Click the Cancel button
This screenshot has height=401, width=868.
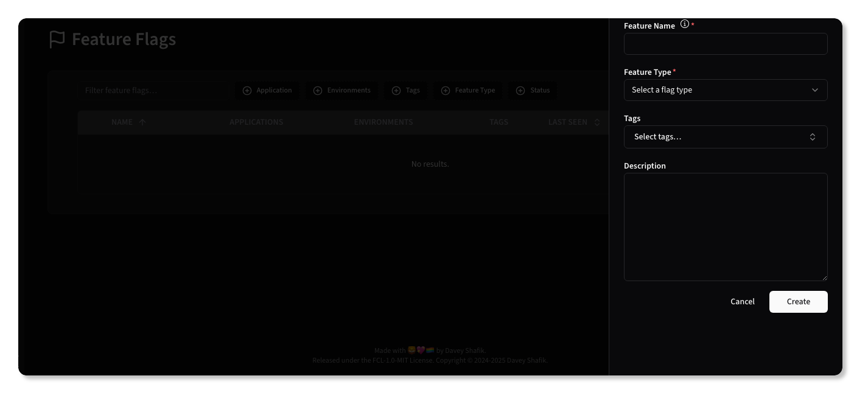743,301
